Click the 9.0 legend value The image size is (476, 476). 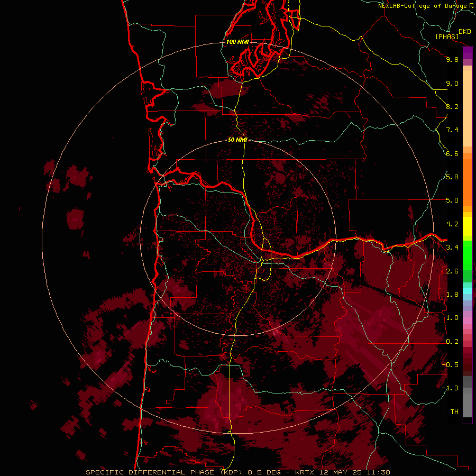(x=452, y=83)
